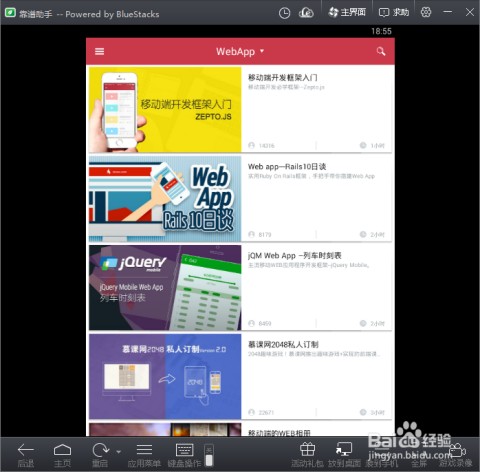Viewport: 480px width, 472px height.
Task: Open the Web app—Rails10日谈 course title
Action: coord(287,166)
